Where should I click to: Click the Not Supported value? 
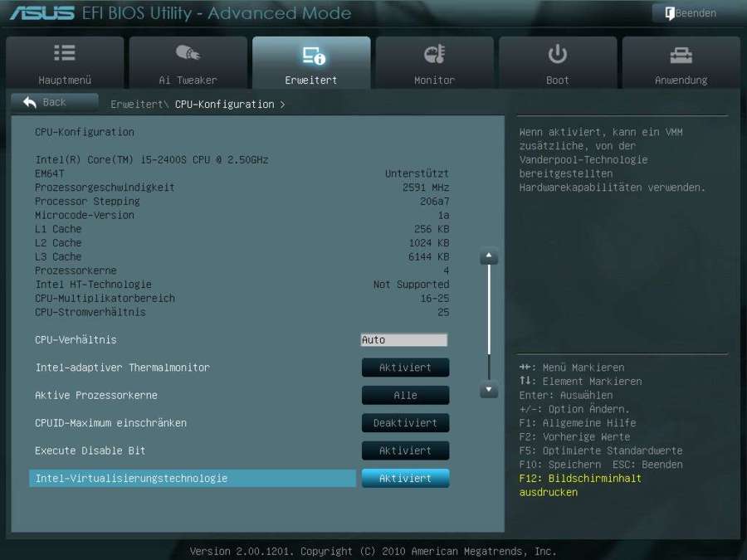pyautogui.click(x=411, y=285)
